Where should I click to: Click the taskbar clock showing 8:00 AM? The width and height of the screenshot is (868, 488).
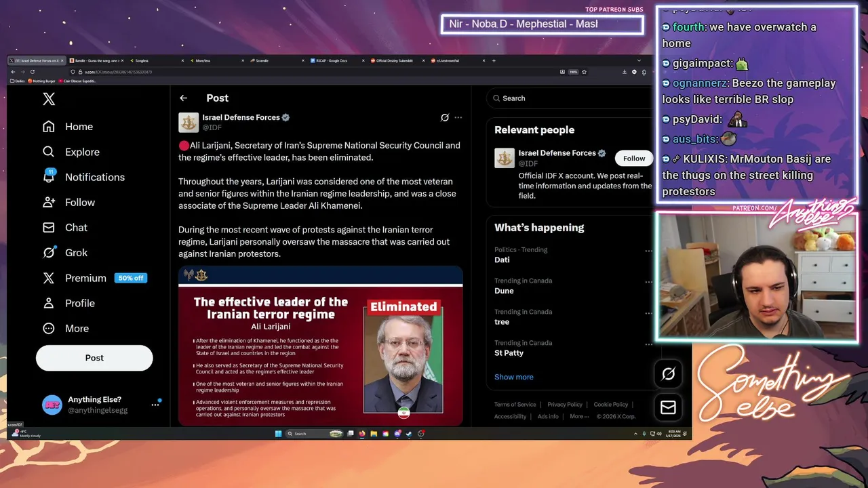pos(674,433)
